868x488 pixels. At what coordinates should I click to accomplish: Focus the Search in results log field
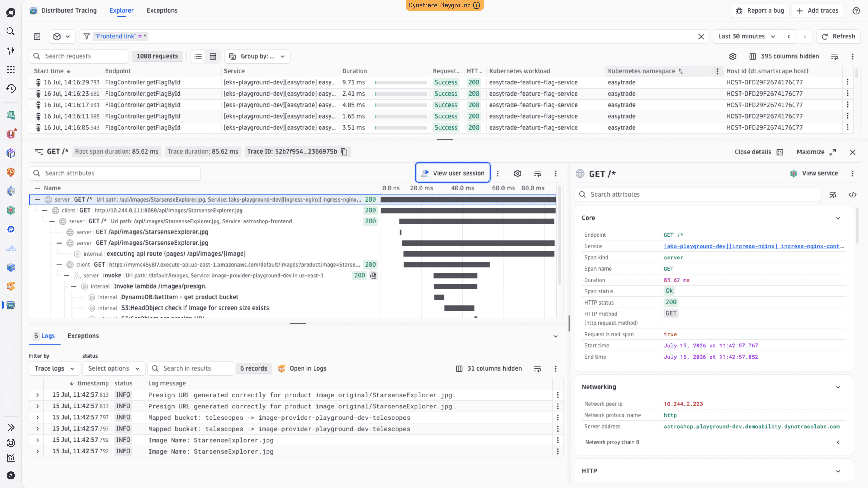[x=191, y=368]
